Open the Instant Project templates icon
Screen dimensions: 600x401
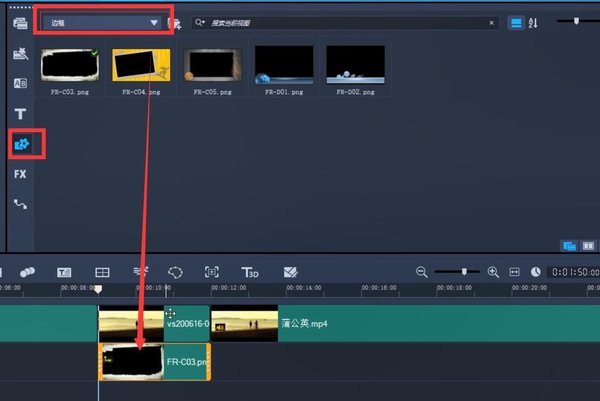[20, 52]
